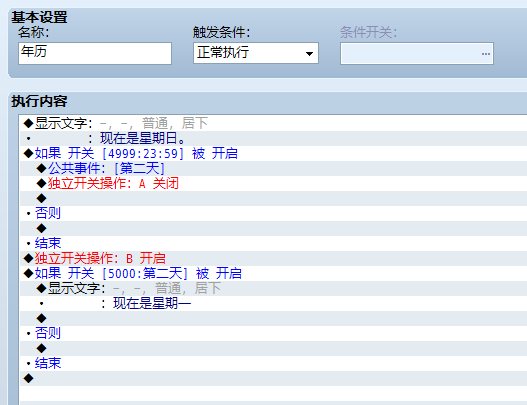Select the row 如果 开关 [4999:23:59] 被 开启

click(274, 154)
